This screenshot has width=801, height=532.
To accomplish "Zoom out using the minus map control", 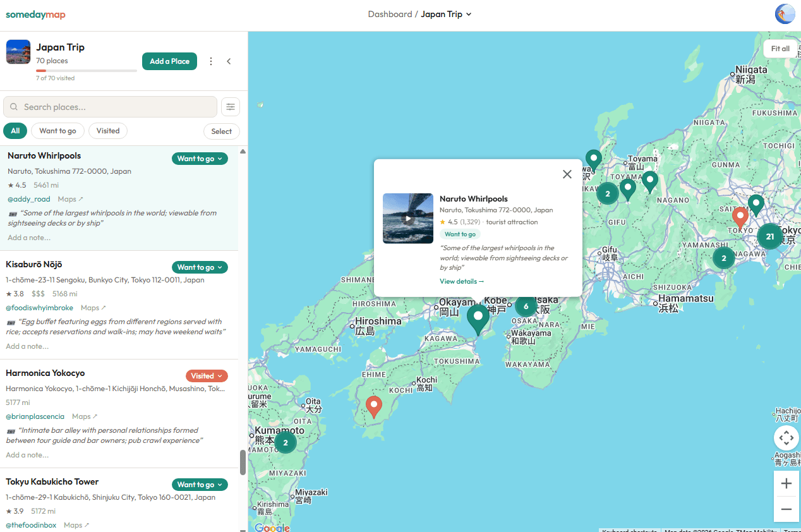I will coord(786,509).
